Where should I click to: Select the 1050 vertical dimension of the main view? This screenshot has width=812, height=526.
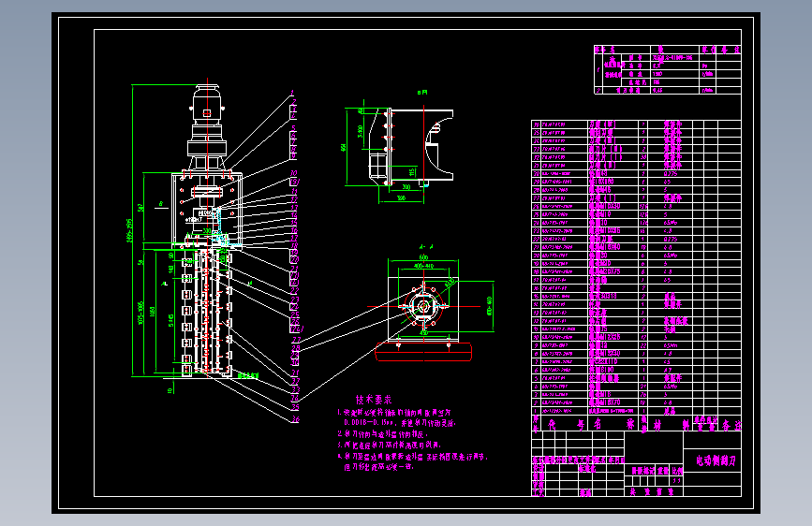tap(153, 311)
